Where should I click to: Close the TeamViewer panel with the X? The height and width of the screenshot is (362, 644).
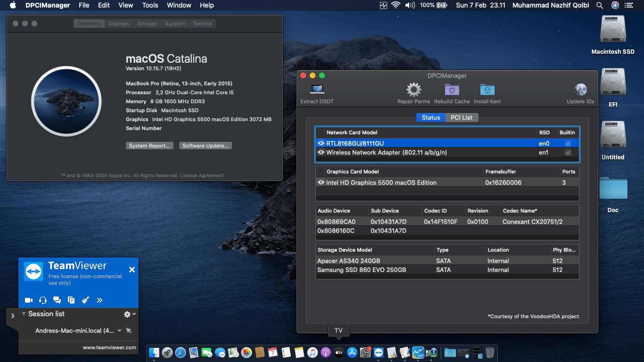pos(132,270)
